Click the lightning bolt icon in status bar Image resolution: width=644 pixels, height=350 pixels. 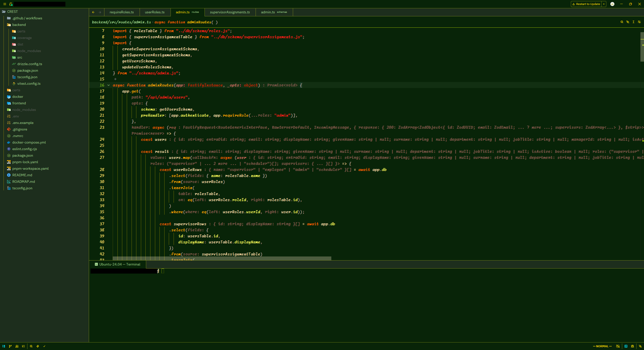[x=38, y=346]
